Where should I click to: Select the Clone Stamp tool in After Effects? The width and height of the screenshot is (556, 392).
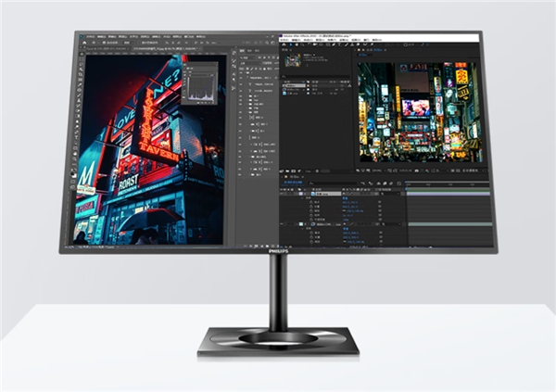pos(352,44)
